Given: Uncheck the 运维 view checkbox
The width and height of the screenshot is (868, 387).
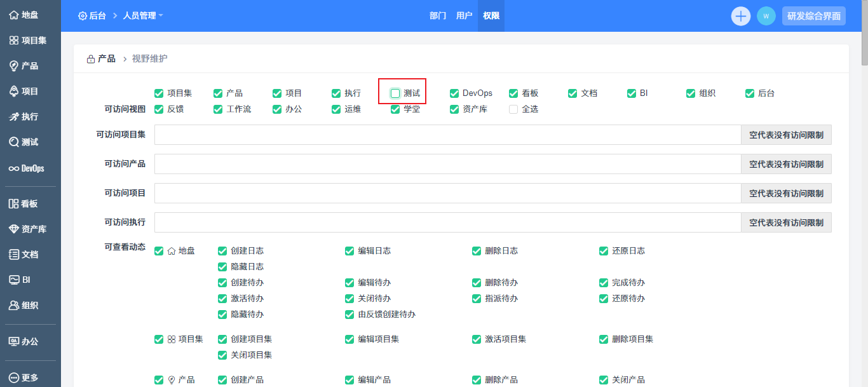Looking at the screenshot, I should 336,109.
